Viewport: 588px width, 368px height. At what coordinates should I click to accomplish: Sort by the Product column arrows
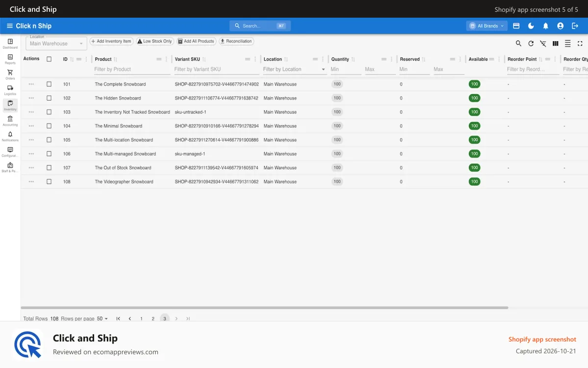pyautogui.click(x=115, y=59)
